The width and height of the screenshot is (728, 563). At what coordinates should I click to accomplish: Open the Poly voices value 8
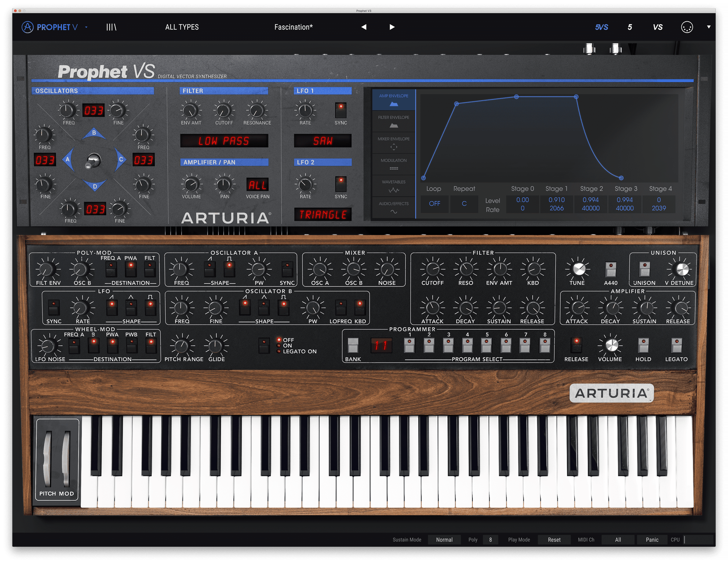point(490,540)
